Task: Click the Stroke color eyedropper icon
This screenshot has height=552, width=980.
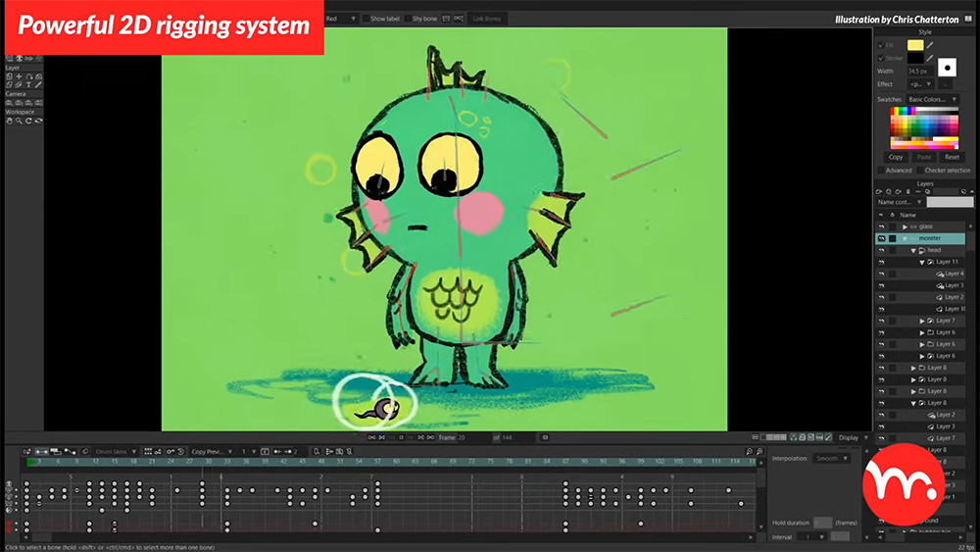Action: click(930, 58)
